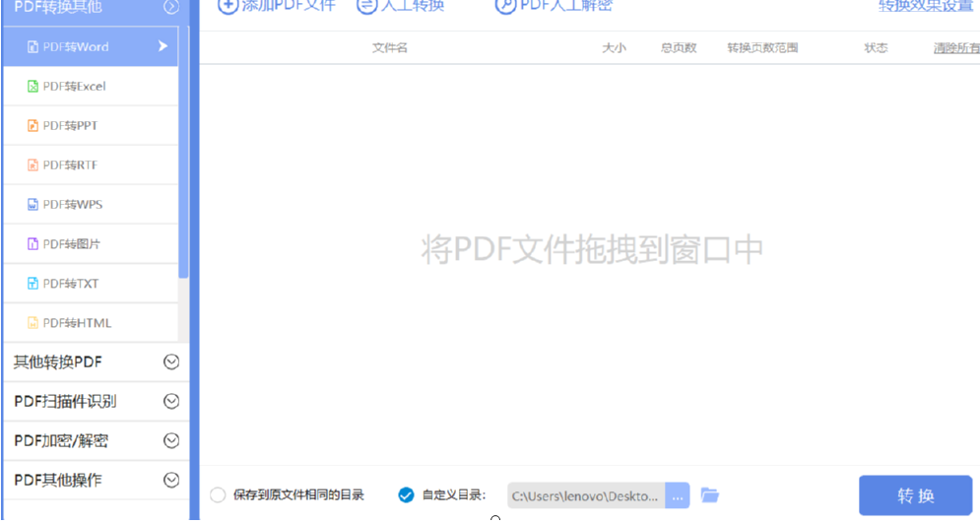Click the purple image file icon
The height and width of the screenshot is (524, 980).
click(x=33, y=244)
